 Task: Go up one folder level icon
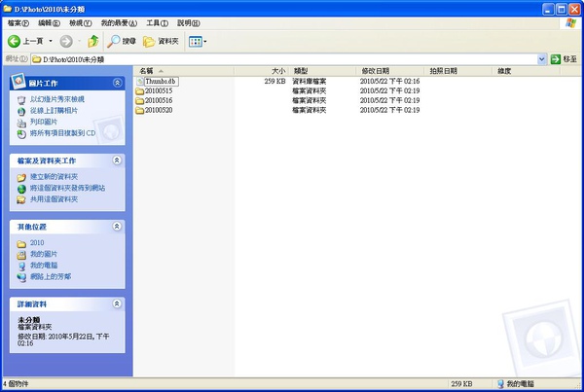coord(93,41)
